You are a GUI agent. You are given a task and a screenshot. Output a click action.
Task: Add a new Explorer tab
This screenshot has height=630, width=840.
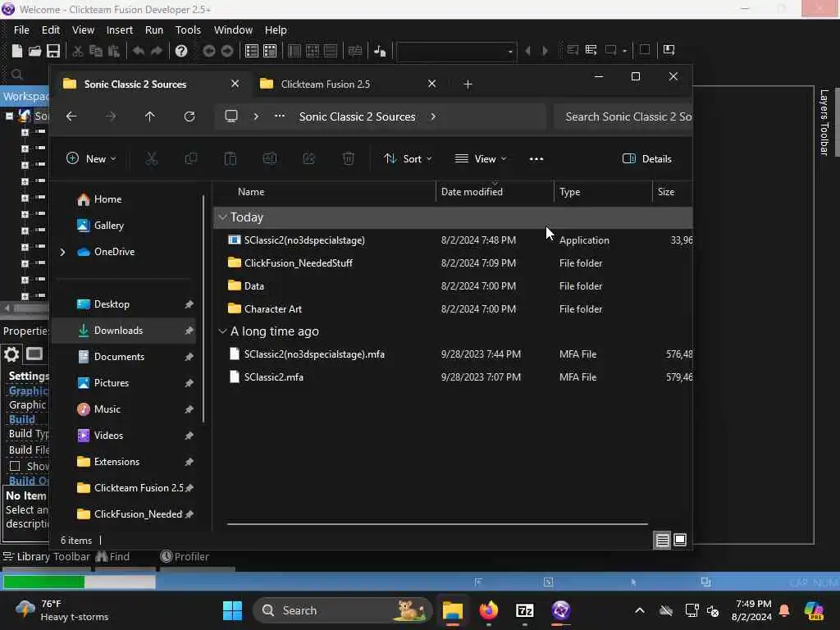tap(468, 84)
